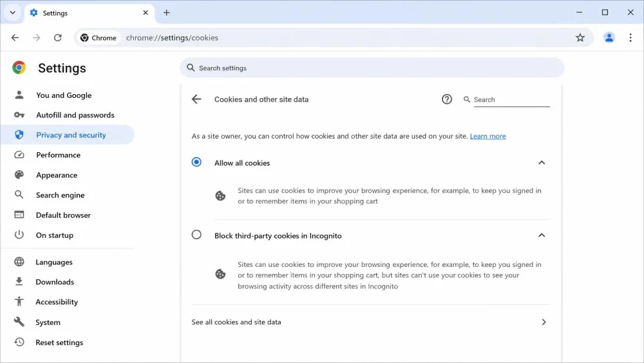This screenshot has height=363, width=644.
Task: Click the browser forward arrow
Action: pyautogui.click(x=37, y=38)
